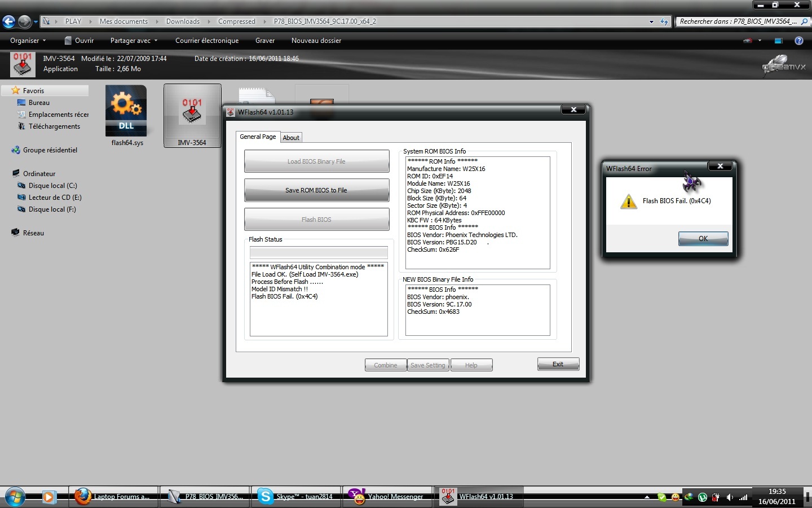Open Disque local (C:)
Image resolution: width=812 pixels, height=508 pixels.
point(52,186)
